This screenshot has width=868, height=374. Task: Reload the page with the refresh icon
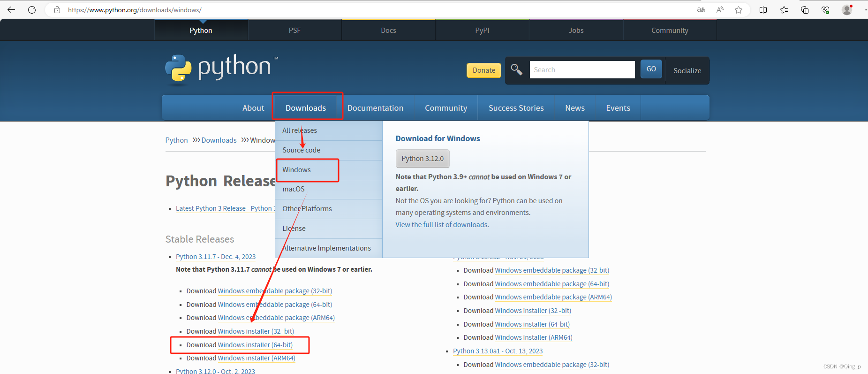pyautogui.click(x=32, y=10)
